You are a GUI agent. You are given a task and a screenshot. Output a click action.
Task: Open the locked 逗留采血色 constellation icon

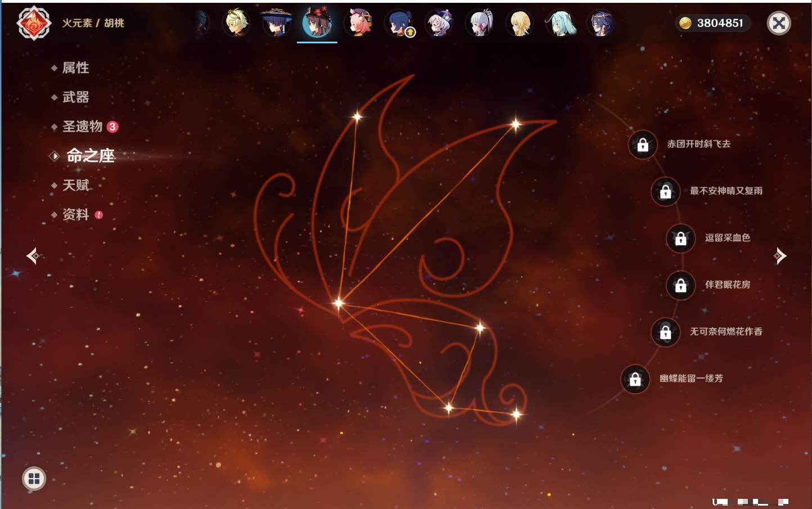[x=681, y=238]
